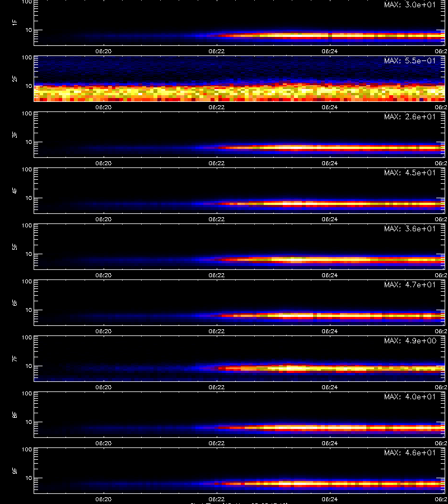Click the '9F' y-axis panel label
Image resolution: width=448 pixels, height=504 pixels.
(x=15, y=470)
